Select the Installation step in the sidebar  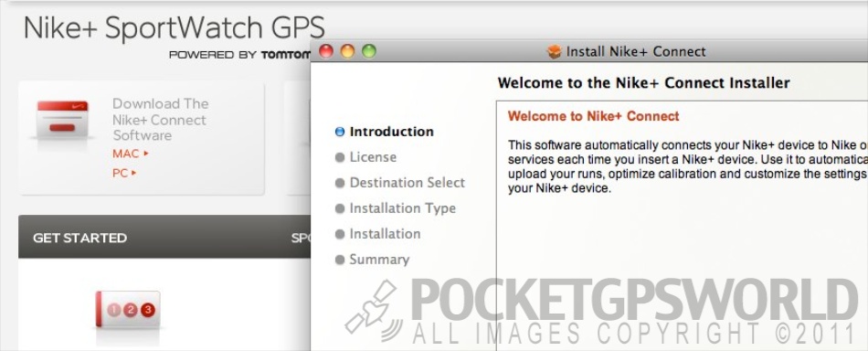385,234
